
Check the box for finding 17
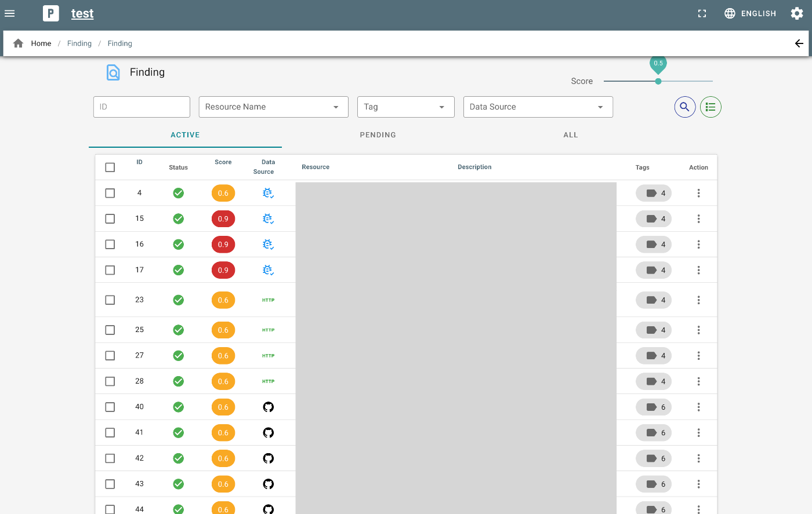click(x=110, y=270)
